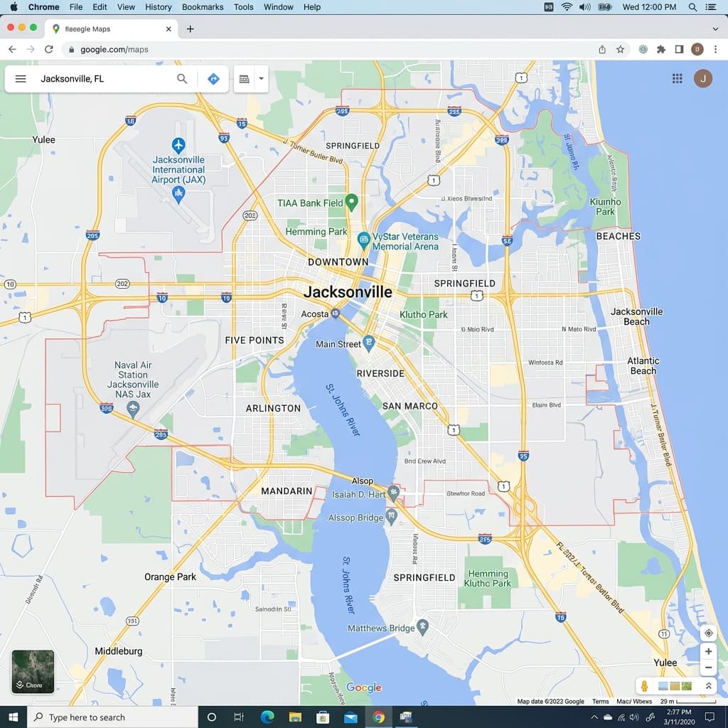
Task: Open the Windows Start button
Action: [13, 717]
